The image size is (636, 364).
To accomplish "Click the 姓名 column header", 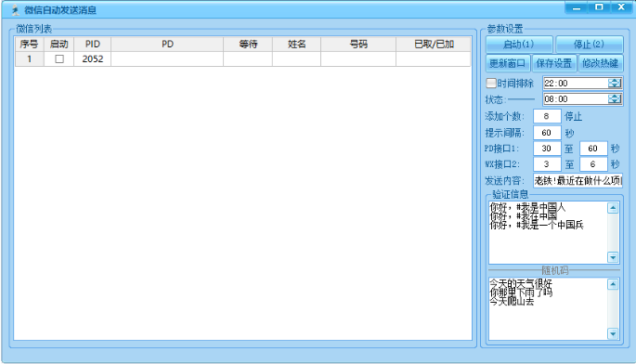I will click(296, 44).
